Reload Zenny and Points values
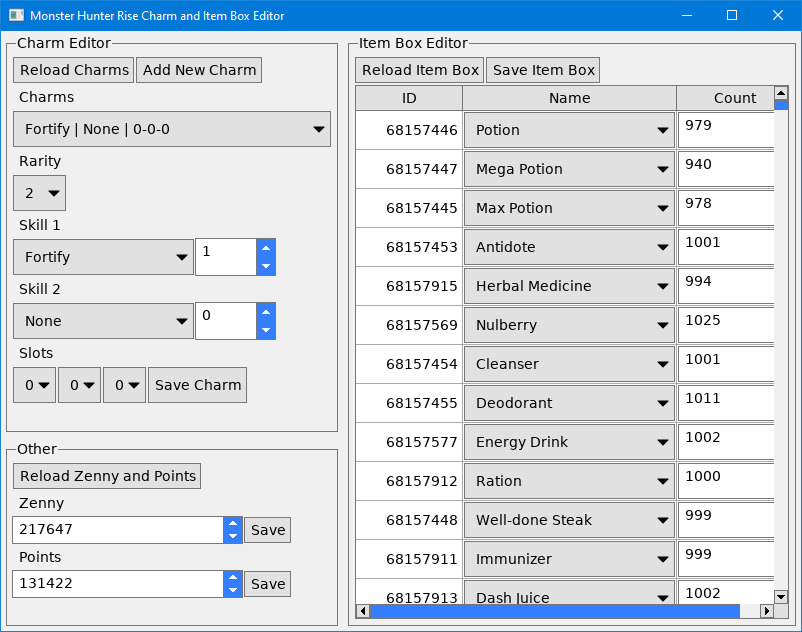This screenshot has width=802, height=632. point(107,476)
